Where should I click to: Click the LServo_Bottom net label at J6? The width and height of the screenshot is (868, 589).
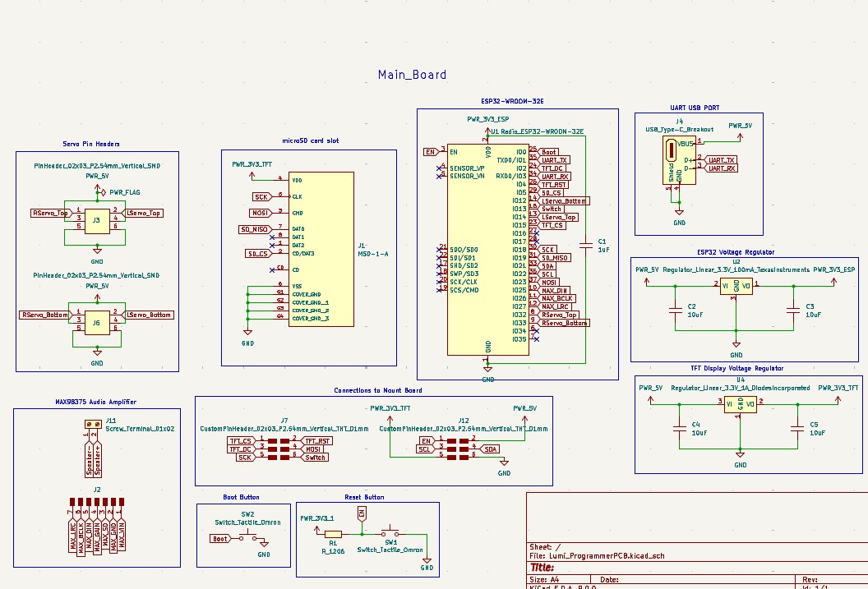[x=149, y=315]
